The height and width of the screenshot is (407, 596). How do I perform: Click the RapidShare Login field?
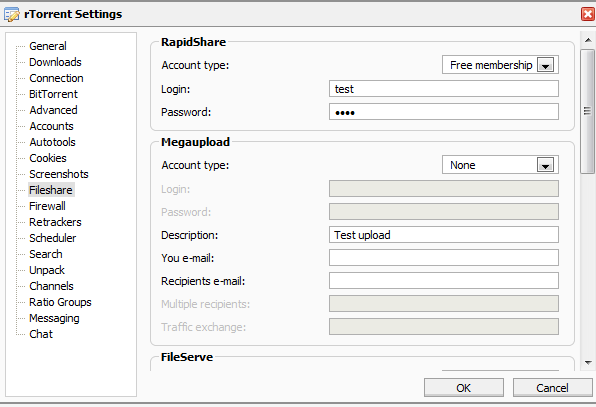point(444,89)
